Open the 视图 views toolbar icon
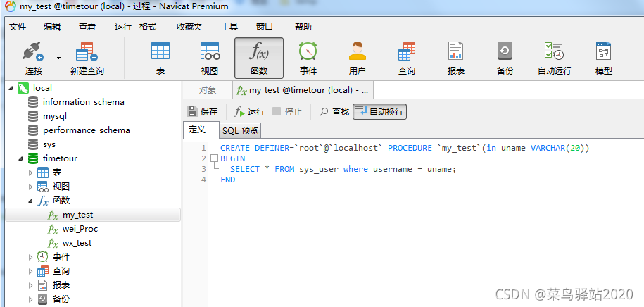 [210, 58]
